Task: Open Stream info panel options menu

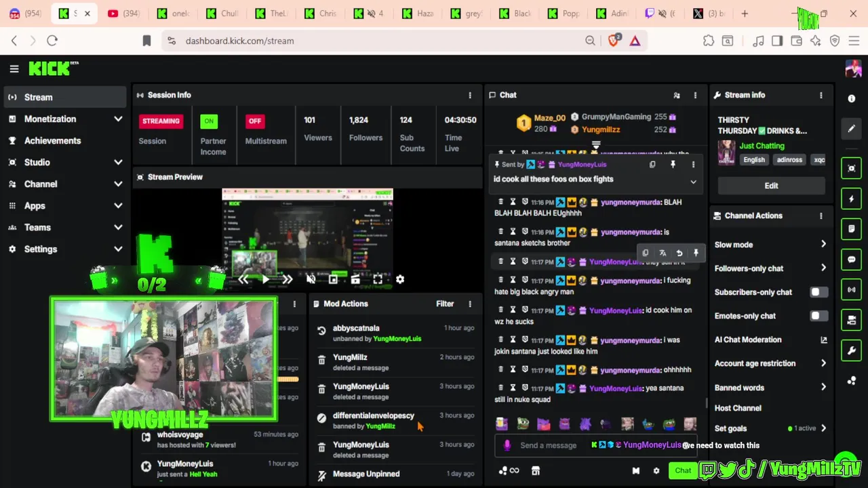Action: pyautogui.click(x=821, y=95)
